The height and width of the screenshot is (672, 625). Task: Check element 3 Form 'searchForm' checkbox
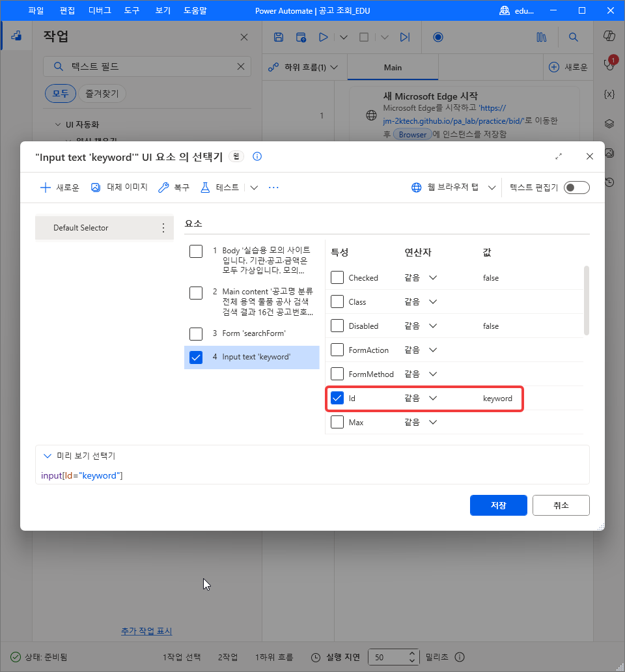coord(196,334)
